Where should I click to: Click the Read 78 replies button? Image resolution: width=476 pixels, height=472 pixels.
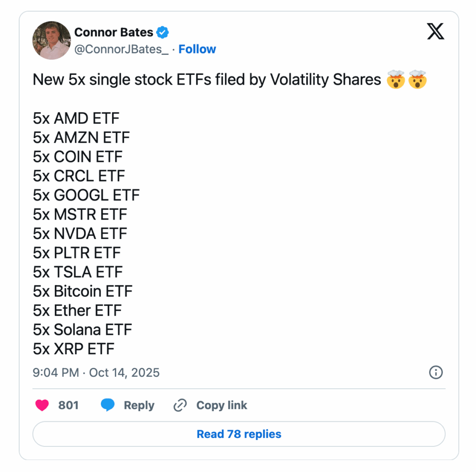click(238, 434)
